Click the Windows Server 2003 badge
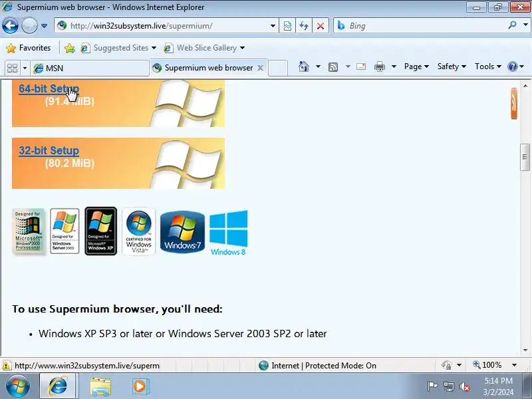 click(x=65, y=231)
